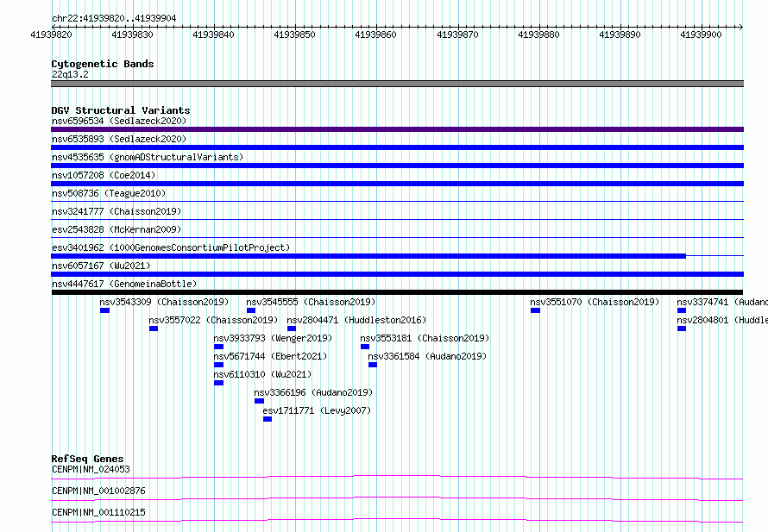Select the small blue nsv3543309 marker
The image size is (768, 532).
(x=104, y=310)
